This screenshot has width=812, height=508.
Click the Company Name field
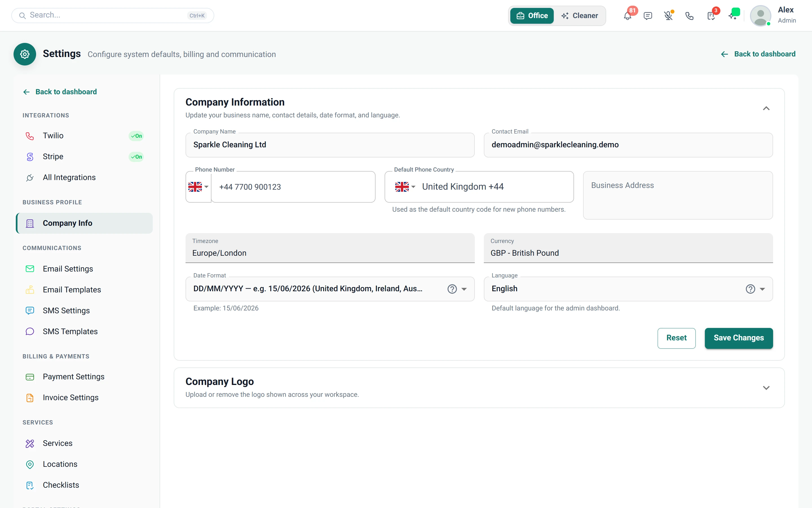pos(330,145)
